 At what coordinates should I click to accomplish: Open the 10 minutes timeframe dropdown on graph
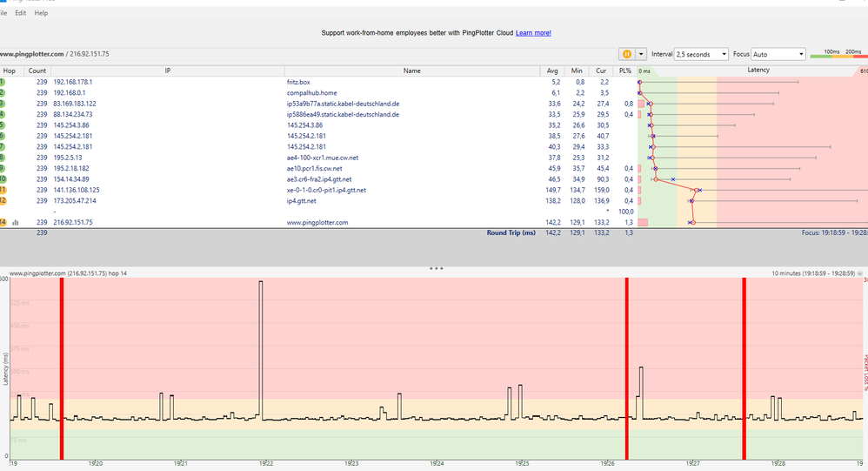(859, 273)
